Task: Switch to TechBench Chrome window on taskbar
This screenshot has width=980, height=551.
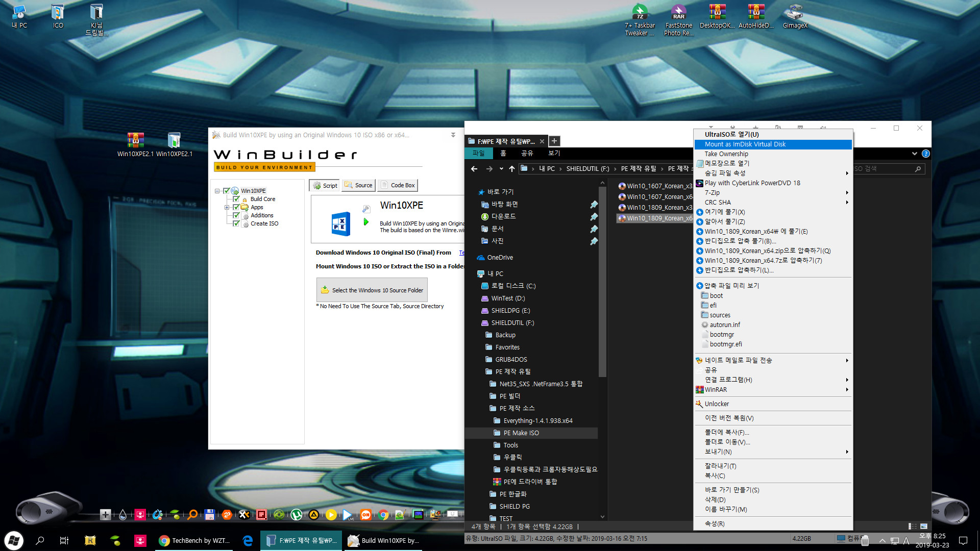Action: 194,540
